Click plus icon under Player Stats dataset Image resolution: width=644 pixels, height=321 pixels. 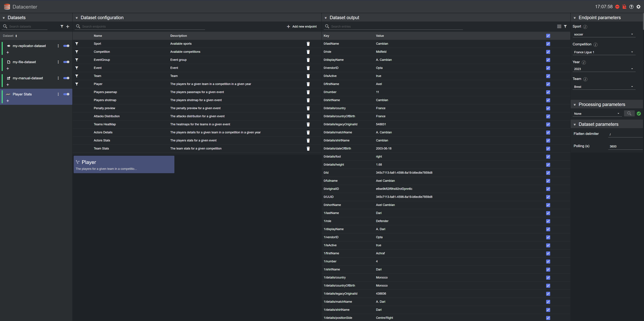pyautogui.click(x=8, y=101)
